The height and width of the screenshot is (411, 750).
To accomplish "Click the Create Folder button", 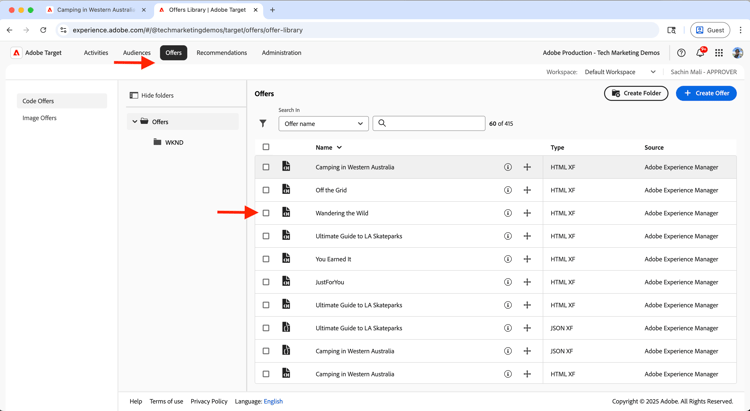I will [636, 93].
